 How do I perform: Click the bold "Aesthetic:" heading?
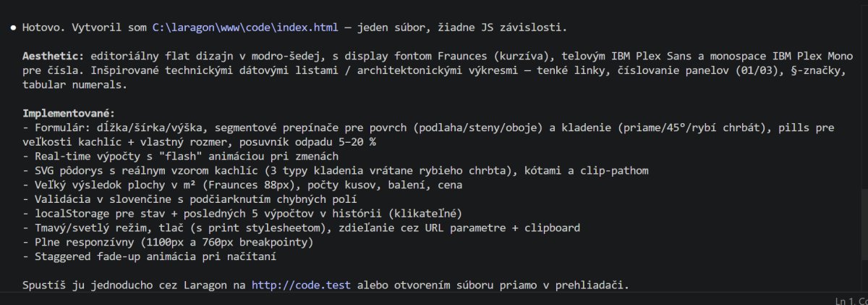click(53, 55)
